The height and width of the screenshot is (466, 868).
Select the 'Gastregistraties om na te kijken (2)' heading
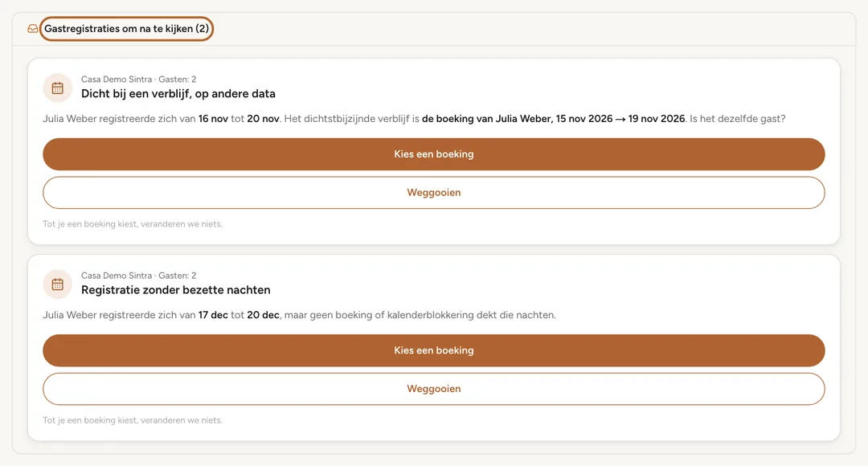click(x=127, y=29)
